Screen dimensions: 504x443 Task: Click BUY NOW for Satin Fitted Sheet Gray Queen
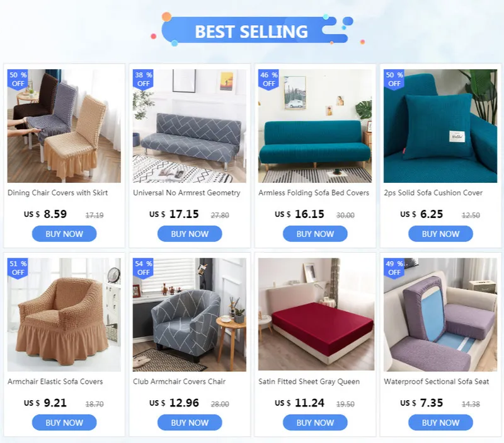[315, 422]
